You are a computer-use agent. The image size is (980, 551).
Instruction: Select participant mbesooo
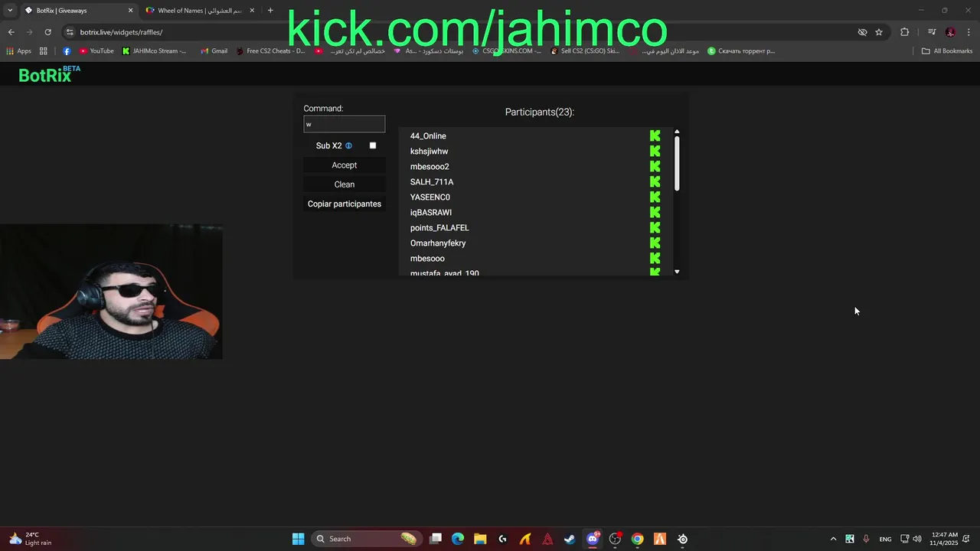[427, 259]
